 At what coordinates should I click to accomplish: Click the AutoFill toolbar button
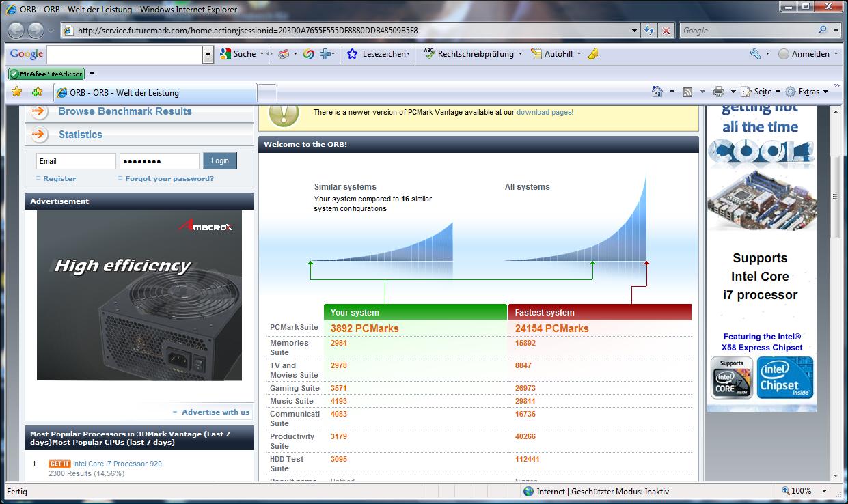point(552,54)
